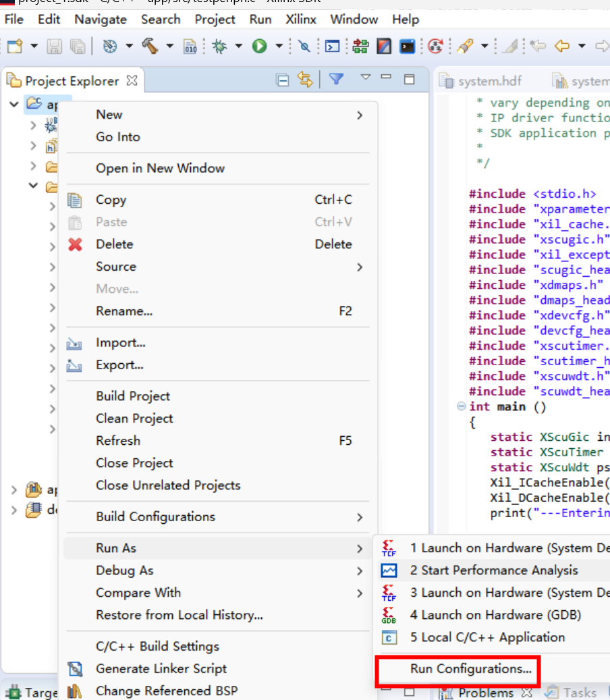
Task: Open the Back history dropdown arrow
Action: 582,46
